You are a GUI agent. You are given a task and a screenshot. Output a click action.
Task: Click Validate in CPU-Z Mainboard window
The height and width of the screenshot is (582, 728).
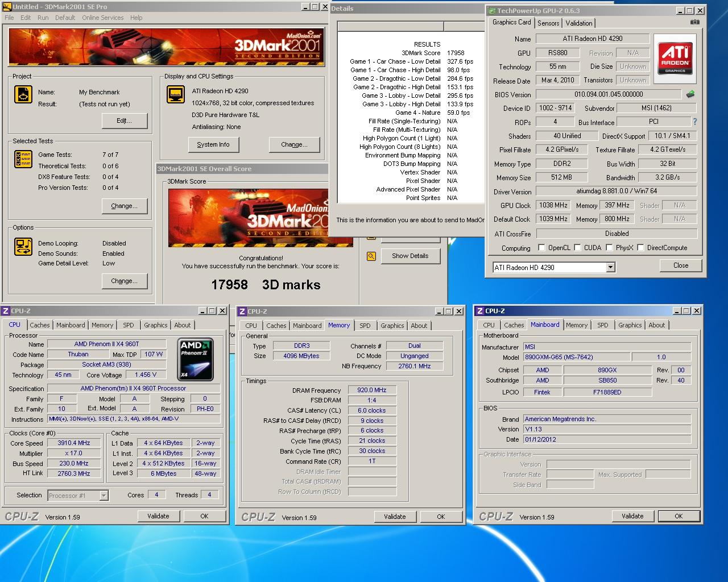[x=632, y=516]
